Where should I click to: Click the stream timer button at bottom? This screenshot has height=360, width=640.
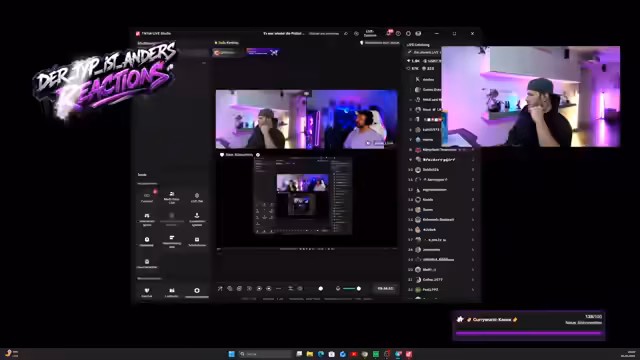(x=385, y=289)
